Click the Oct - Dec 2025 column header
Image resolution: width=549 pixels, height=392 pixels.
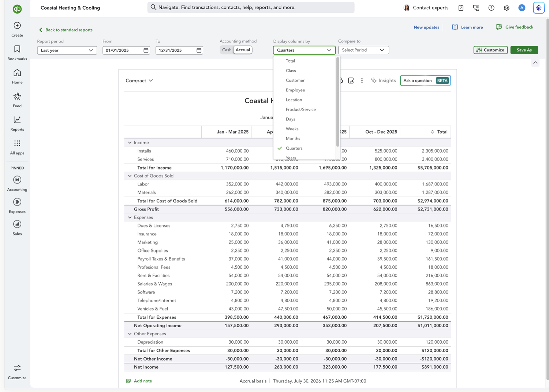pyautogui.click(x=381, y=132)
